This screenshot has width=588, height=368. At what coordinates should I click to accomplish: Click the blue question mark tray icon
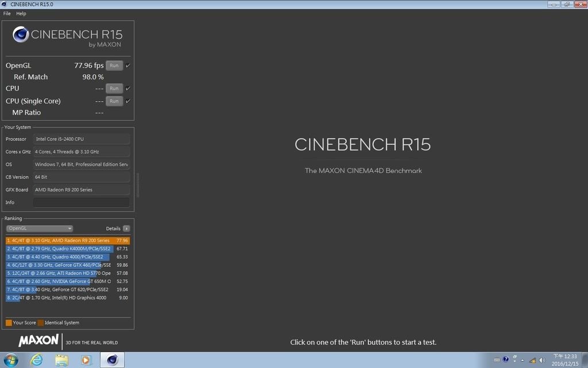505,359
